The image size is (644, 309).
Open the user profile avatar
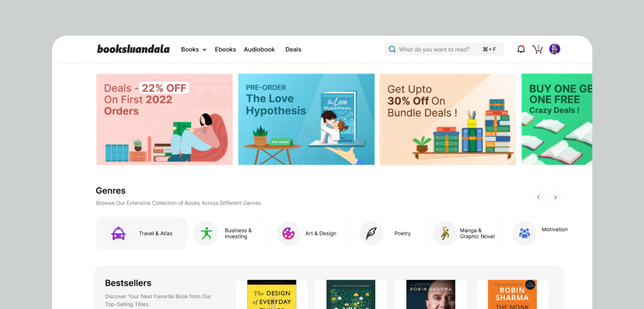click(555, 49)
